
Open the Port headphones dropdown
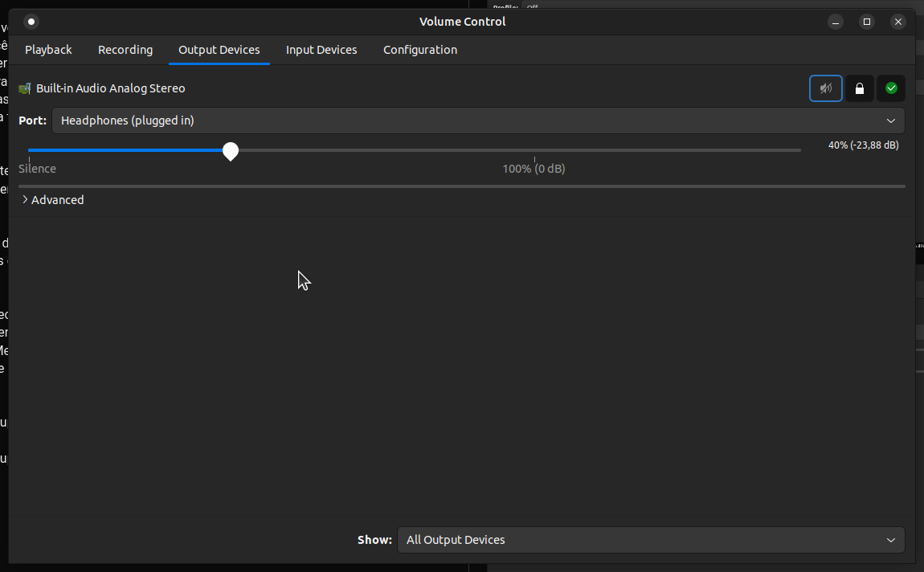(x=478, y=121)
